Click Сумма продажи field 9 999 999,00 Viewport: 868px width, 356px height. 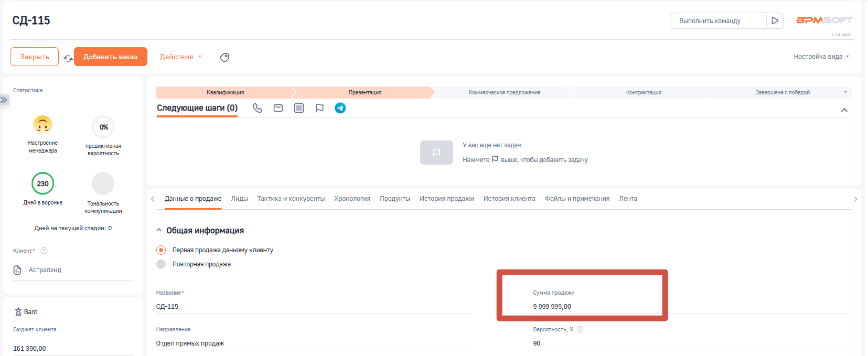pyautogui.click(x=690, y=307)
